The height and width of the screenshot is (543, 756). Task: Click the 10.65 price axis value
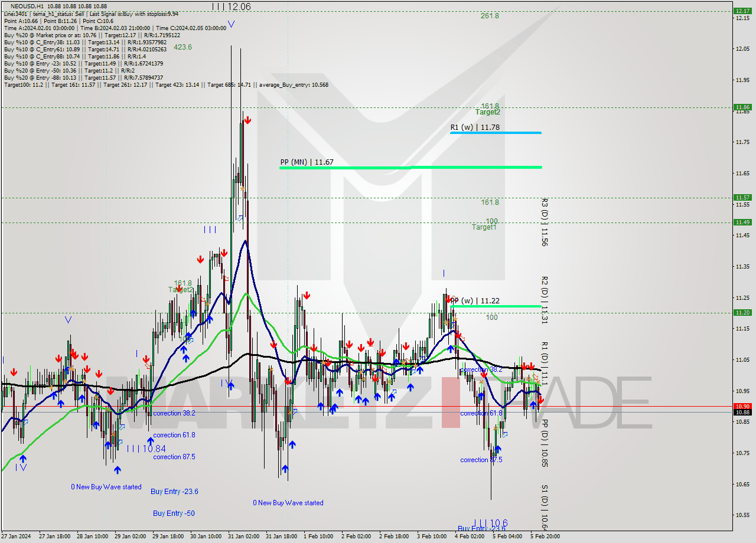742,484
